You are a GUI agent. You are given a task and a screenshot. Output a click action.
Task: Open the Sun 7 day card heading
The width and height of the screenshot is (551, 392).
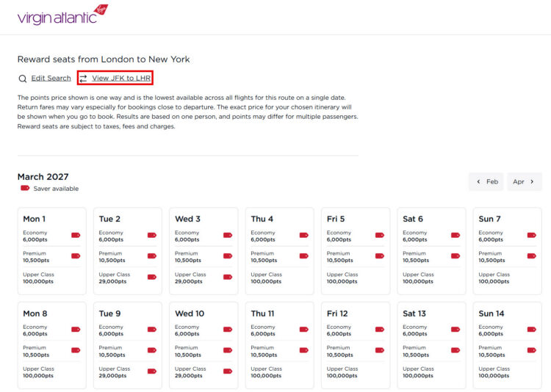pos(489,219)
